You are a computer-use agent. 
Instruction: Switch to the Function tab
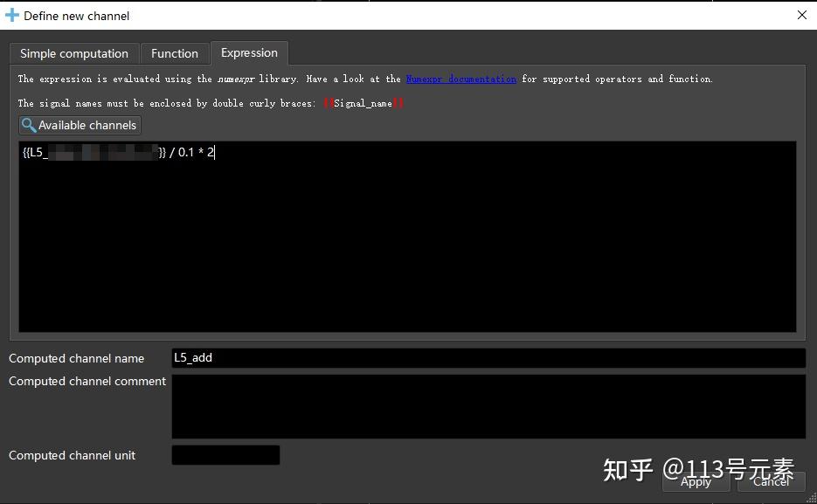pyautogui.click(x=174, y=53)
